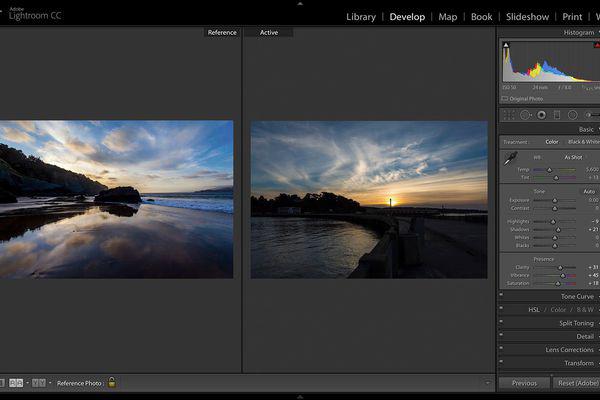Open the As Shot white balance dropdown

573,157
